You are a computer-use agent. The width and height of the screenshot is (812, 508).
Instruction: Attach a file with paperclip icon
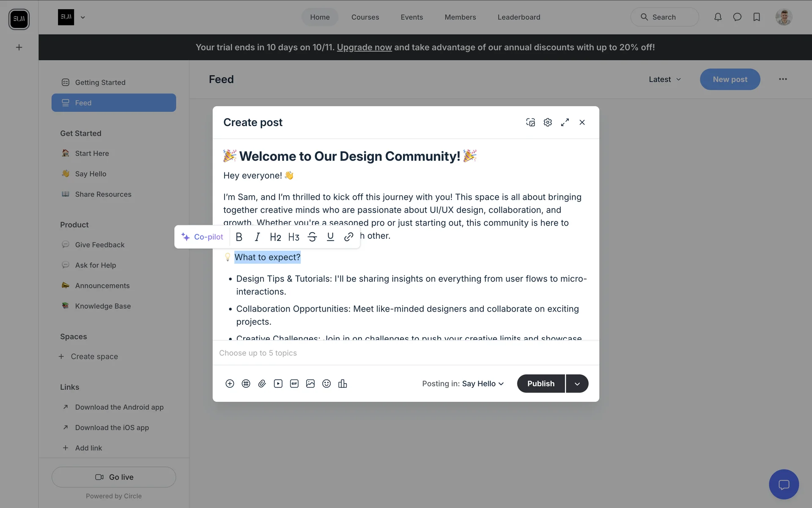pos(262,384)
